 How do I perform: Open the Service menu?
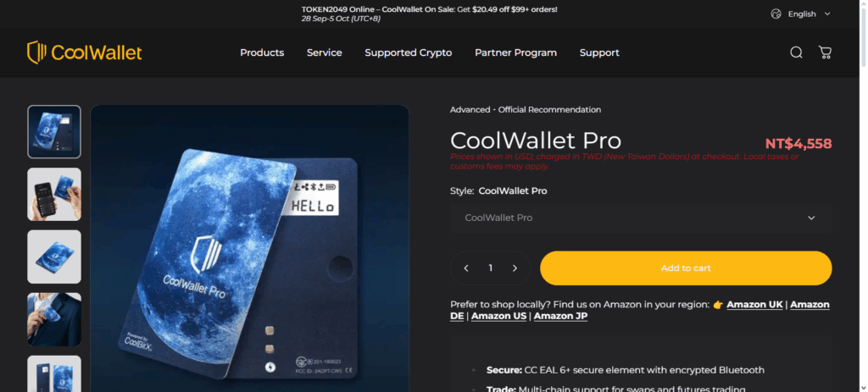pyautogui.click(x=325, y=52)
